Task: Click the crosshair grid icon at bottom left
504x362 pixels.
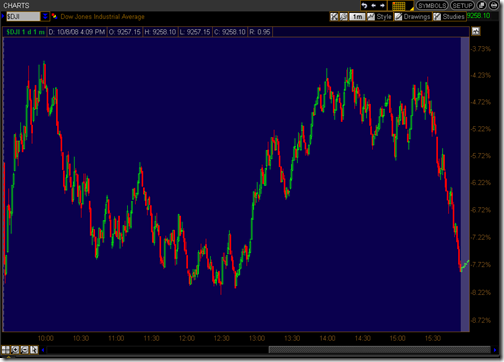Action: pos(6,350)
